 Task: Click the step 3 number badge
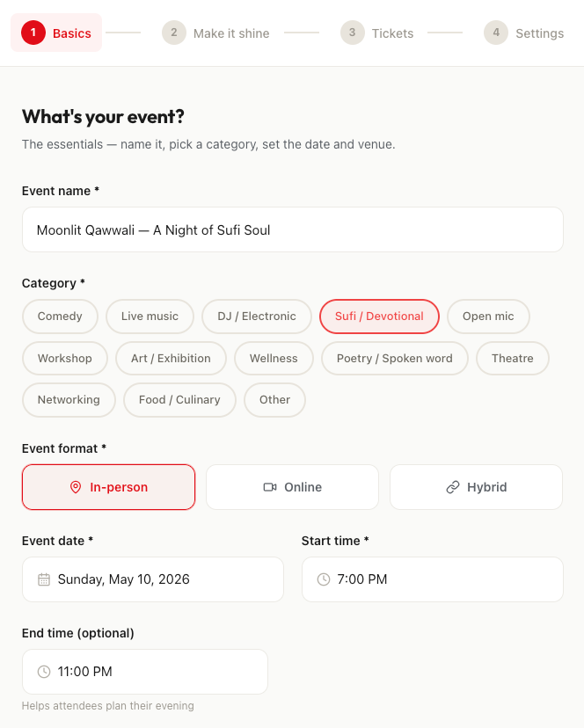tap(352, 33)
